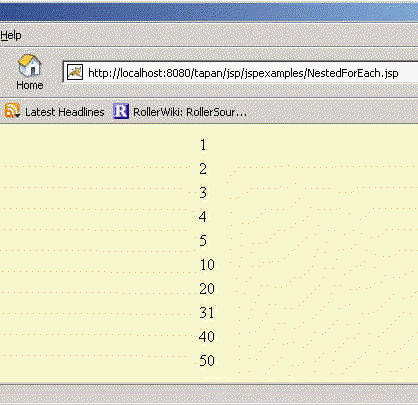
Task: Open the Help menu
Action: 11,35
